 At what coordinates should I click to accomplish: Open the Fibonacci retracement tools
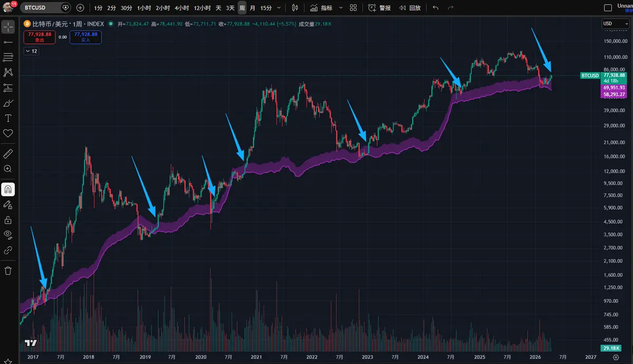tap(8, 57)
